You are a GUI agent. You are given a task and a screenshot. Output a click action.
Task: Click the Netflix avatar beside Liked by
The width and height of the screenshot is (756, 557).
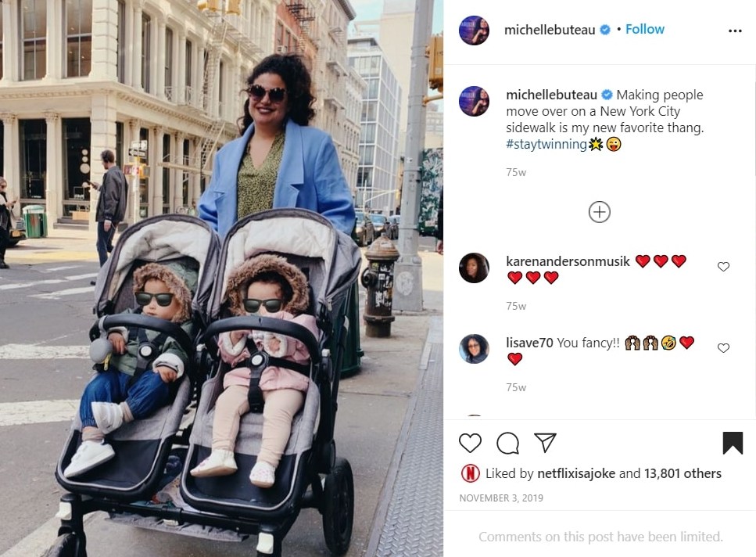(x=470, y=473)
